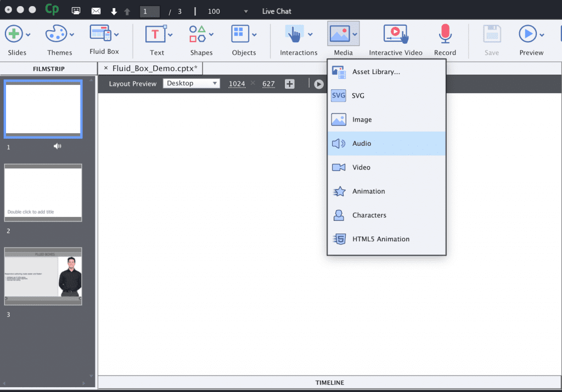Open the Themes palette icon
562x392 pixels.
tap(56, 34)
